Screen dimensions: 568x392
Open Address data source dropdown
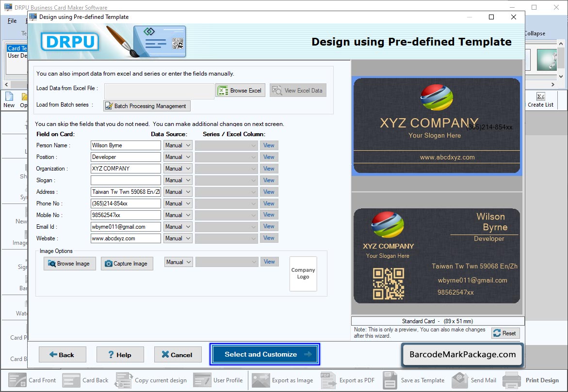178,192
